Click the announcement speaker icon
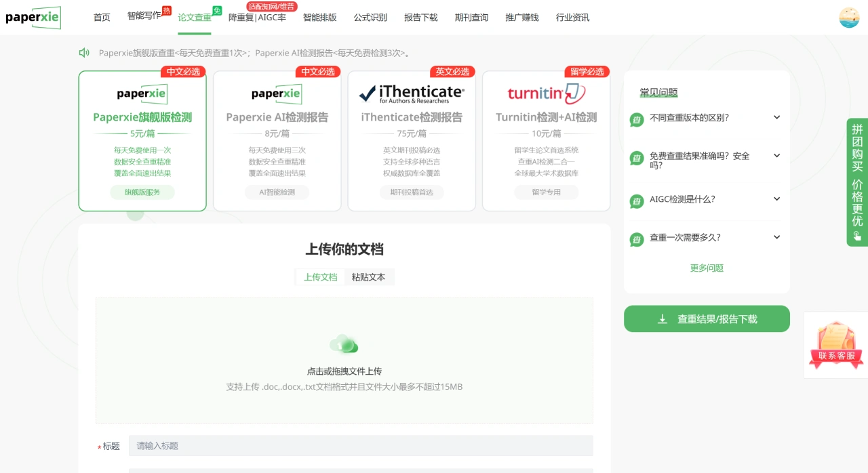The image size is (868, 473). (83, 52)
